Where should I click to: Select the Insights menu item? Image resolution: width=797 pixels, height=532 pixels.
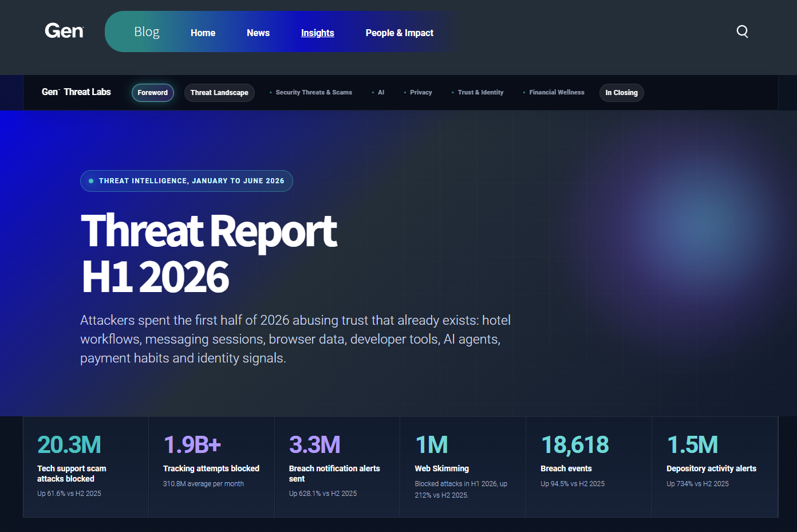coord(318,33)
